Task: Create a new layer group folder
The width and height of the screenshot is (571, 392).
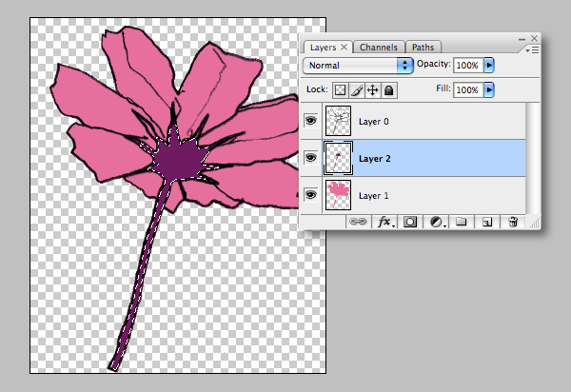Action: pos(462,221)
